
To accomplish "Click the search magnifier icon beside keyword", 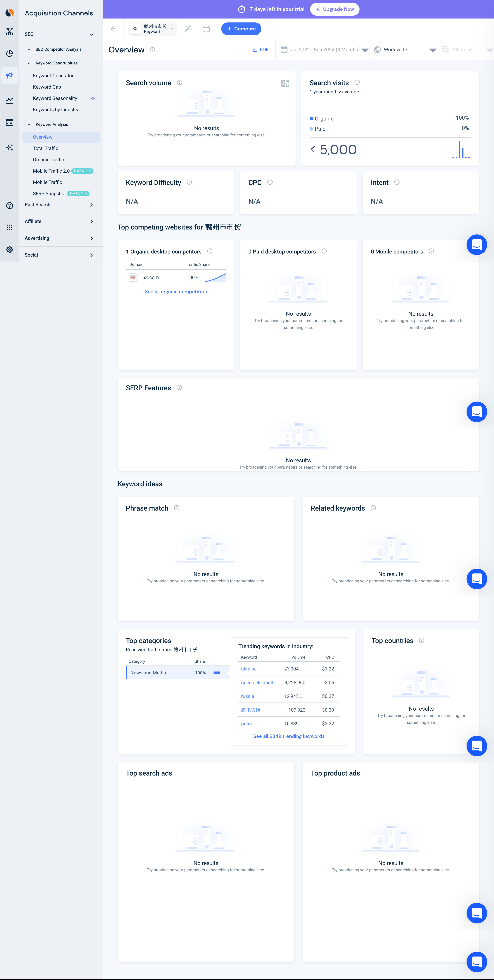I will (x=135, y=29).
